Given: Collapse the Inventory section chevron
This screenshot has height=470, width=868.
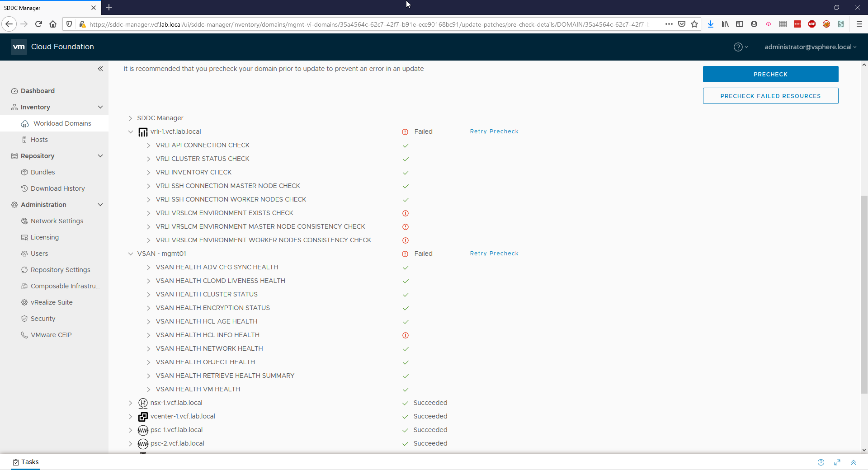Looking at the screenshot, I should click(100, 107).
